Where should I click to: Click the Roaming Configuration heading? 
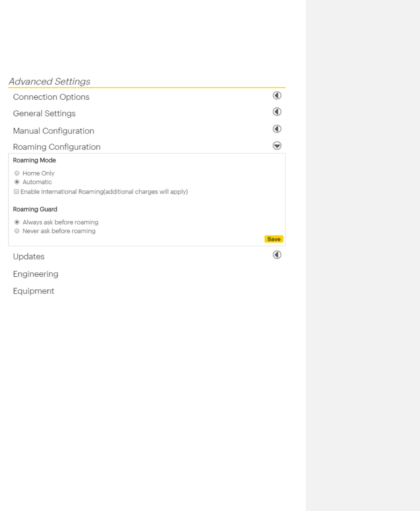[57, 147]
